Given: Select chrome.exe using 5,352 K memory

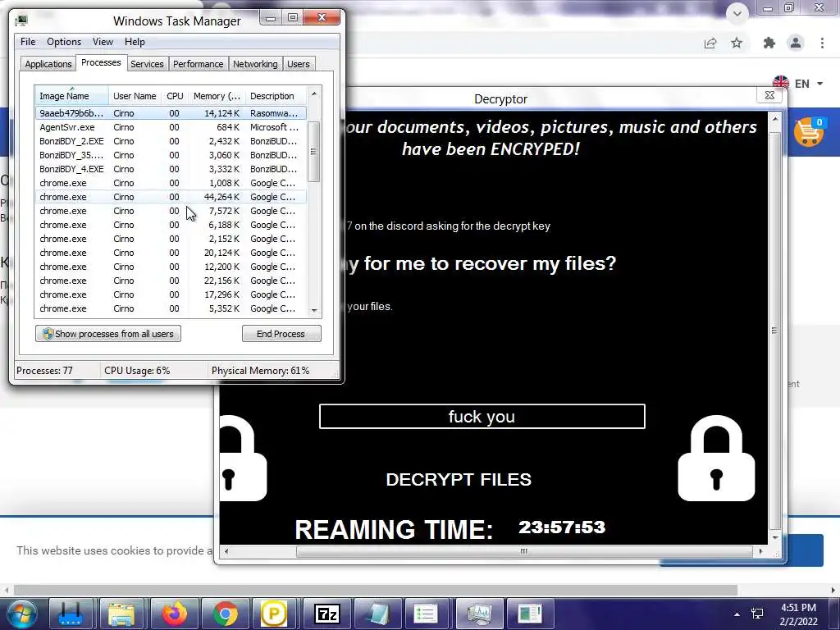Looking at the screenshot, I should click(x=171, y=308).
